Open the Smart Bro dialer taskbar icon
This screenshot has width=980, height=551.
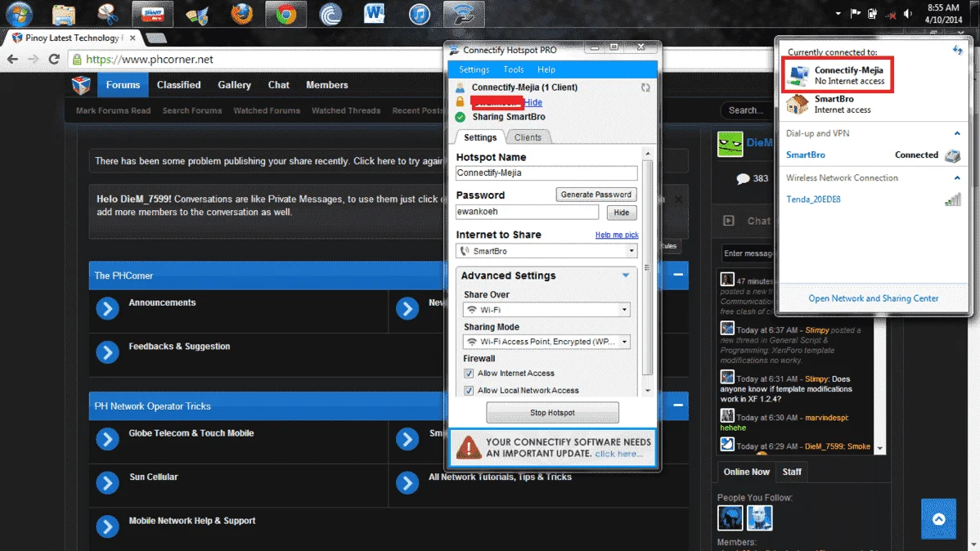152,14
